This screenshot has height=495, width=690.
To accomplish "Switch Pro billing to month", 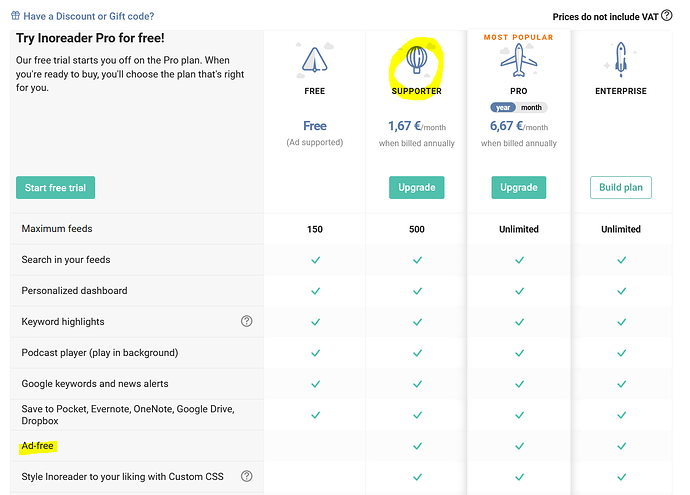I will point(532,107).
